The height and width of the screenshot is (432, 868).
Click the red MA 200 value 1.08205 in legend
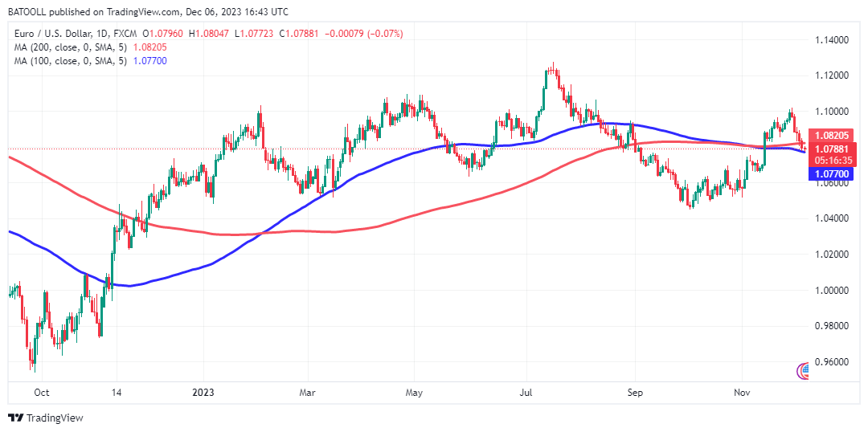pyautogui.click(x=149, y=47)
